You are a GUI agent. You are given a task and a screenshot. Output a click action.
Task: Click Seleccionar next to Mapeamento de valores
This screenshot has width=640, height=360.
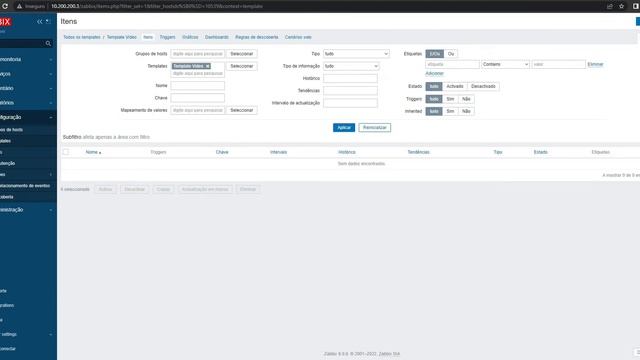(x=242, y=111)
